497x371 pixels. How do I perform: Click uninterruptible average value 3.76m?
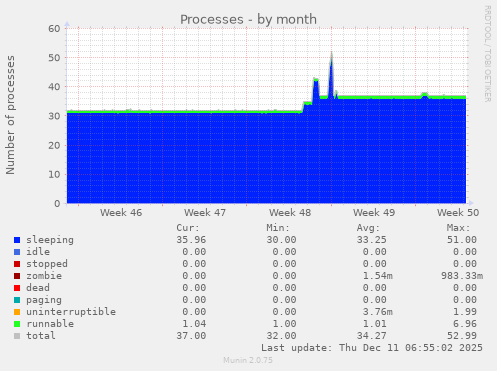378,312
